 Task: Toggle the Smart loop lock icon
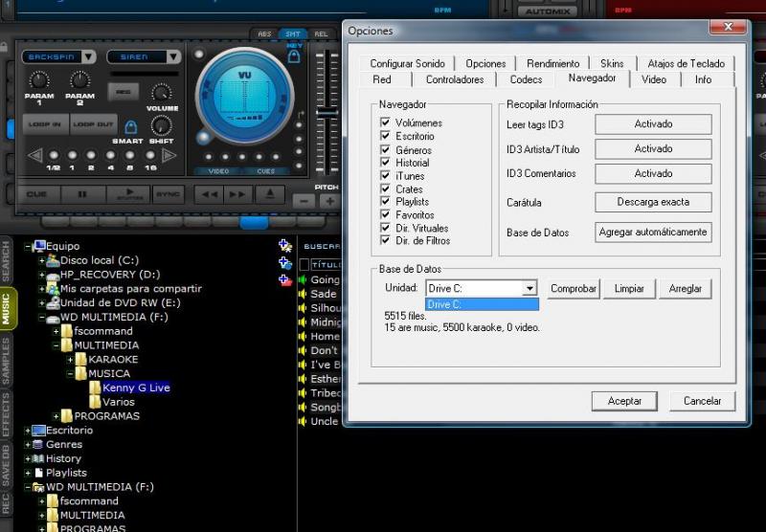(x=129, y=127)
